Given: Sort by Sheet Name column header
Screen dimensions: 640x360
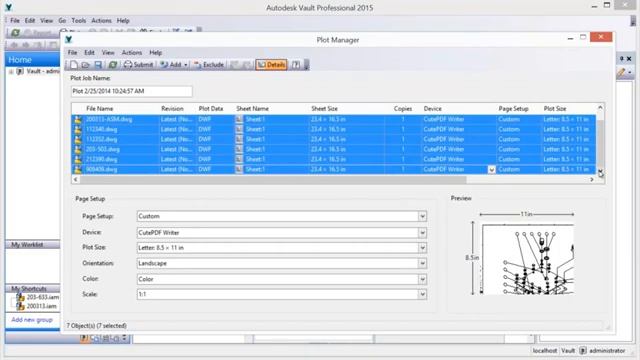Looking at the screenshot, I should click(252, 109).
